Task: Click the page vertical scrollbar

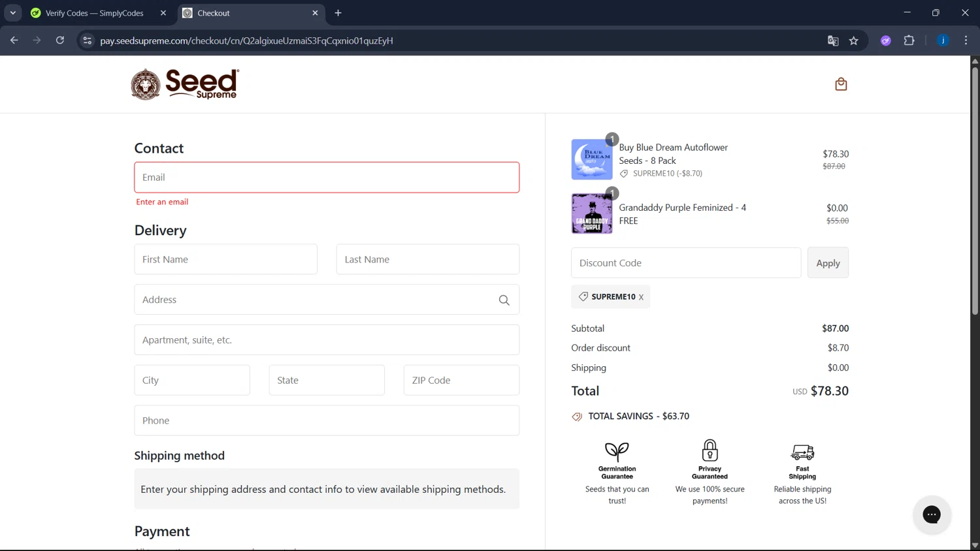Action: click(975, 192)
